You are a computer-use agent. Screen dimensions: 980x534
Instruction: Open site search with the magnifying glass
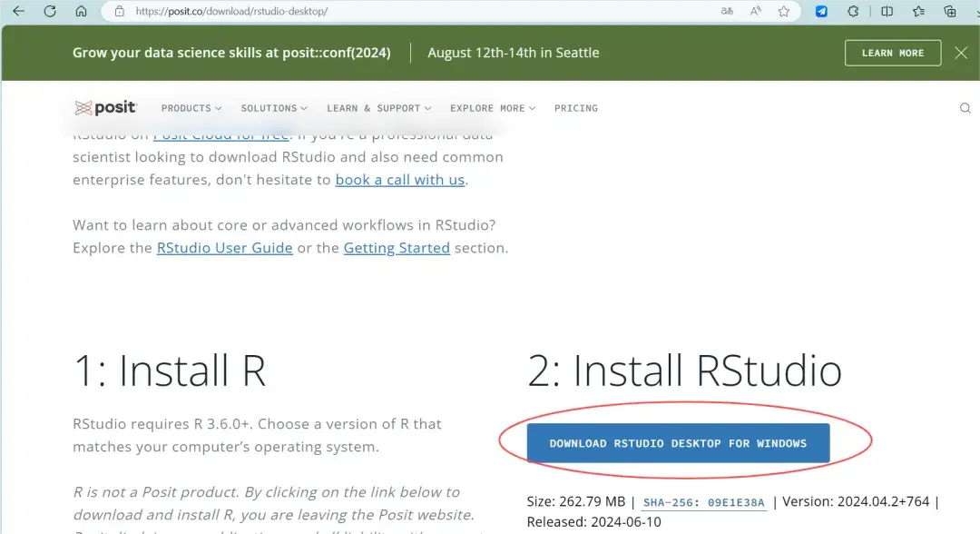965,108
